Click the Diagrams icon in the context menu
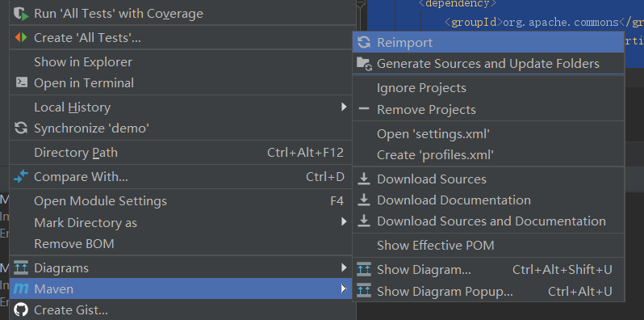This screenshot has height=320, width=644. 21,267
